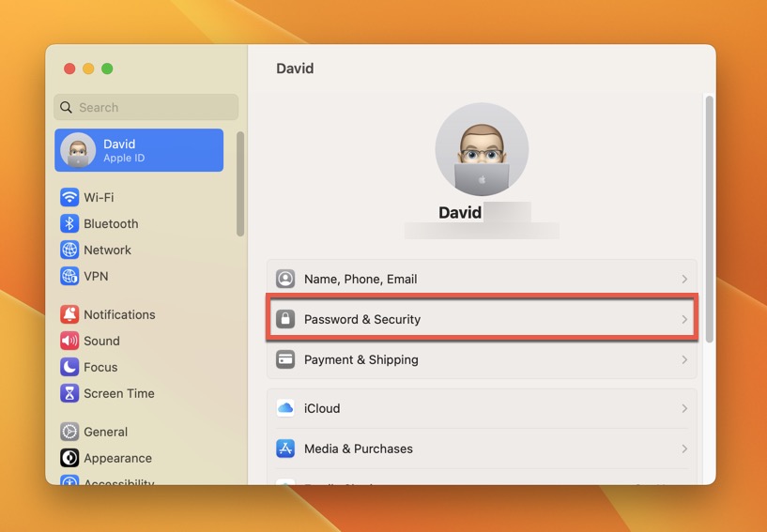The height and width of the screenshot is (532, 767).
Task: Open the Name, Phone, Email chevron
Action: click(684, 279)
